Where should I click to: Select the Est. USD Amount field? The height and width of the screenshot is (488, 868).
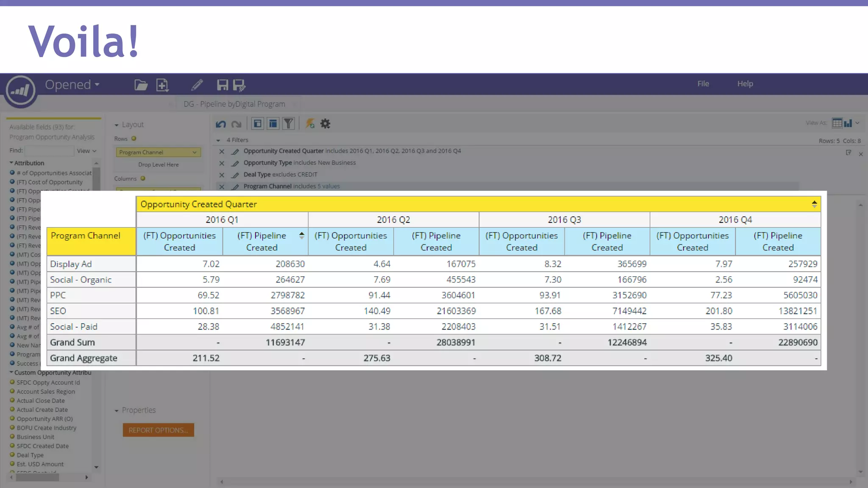[40, 464]
